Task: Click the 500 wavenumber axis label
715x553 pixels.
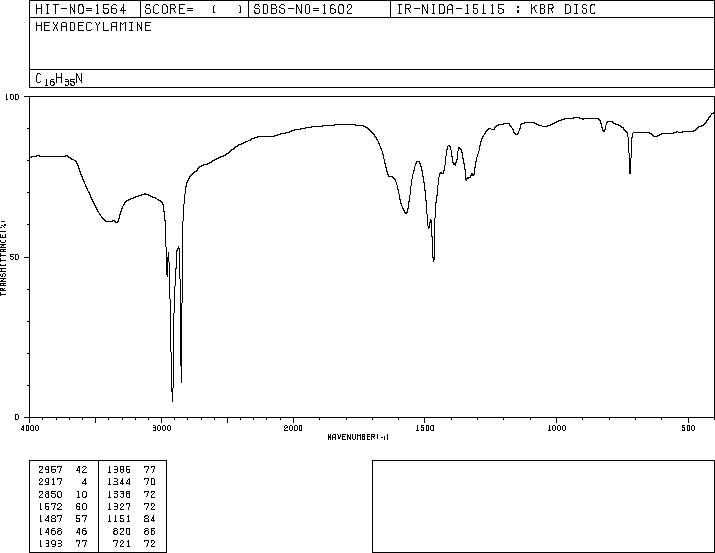Action: pos(688,428)
